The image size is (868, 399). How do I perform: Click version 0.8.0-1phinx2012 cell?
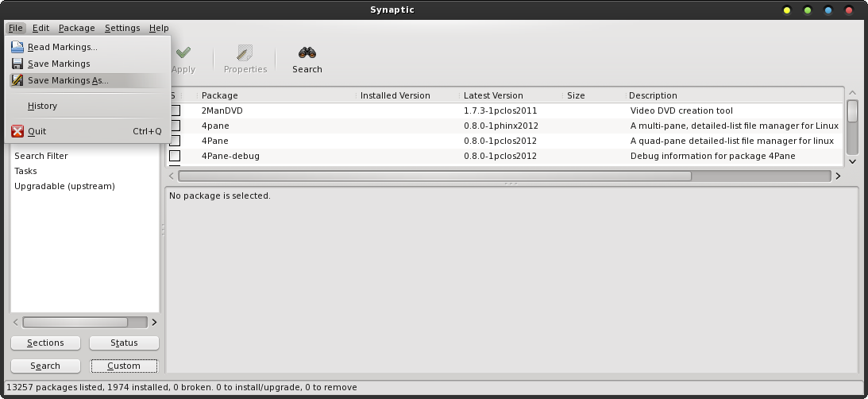(x=501, y=126)
